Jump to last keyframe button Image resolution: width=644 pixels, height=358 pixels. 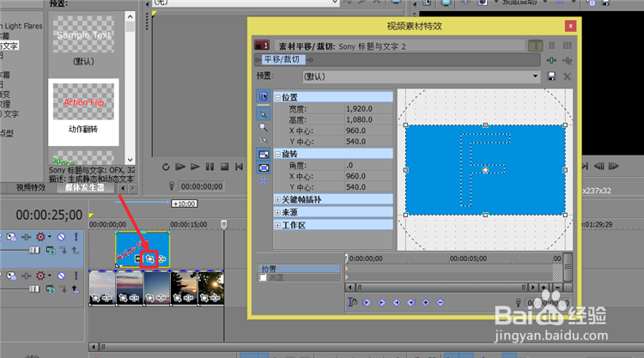tap(410, 302)
